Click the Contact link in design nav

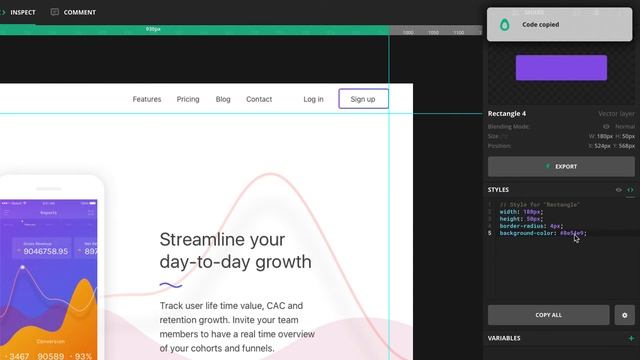coord(259,99)
